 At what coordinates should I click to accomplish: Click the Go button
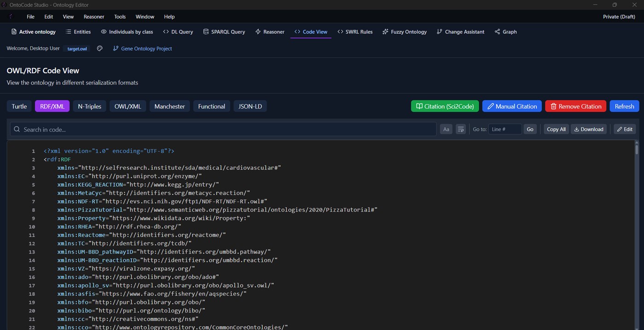click(x=530, y=129)
